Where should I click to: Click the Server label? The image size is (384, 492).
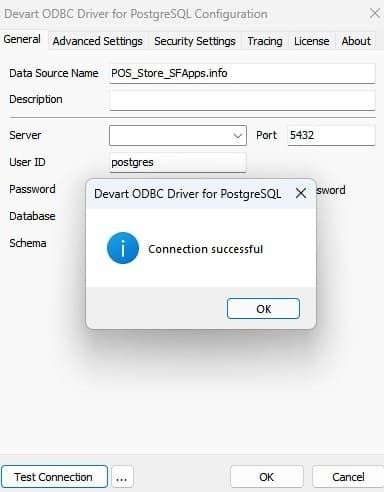coord(25,135)
